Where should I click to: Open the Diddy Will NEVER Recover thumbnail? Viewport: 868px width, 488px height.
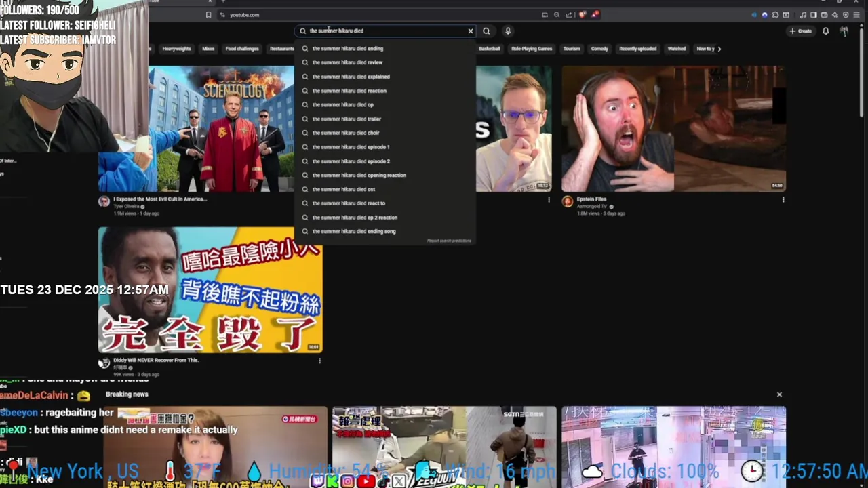point(210,290)
